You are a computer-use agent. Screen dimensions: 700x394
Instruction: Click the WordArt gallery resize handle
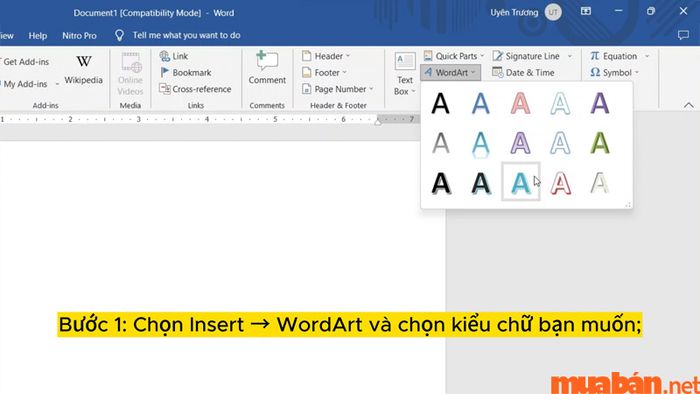tap(628, 204)
